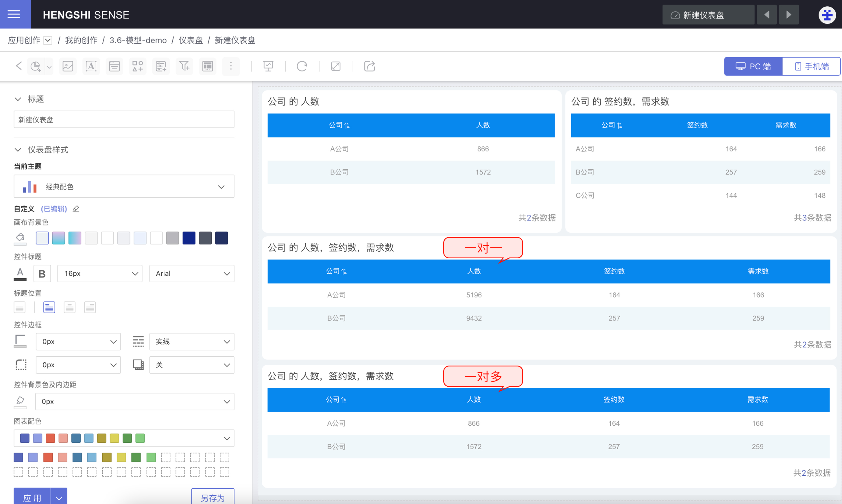Collapse the 仪表盘样式 section
This screenshot has height=504, width=842.
(x=18, y=150)
